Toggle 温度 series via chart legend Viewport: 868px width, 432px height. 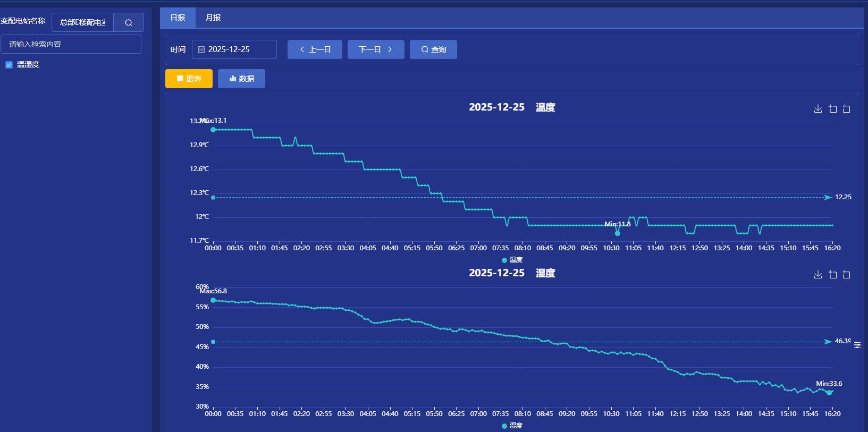click(512, 260)
